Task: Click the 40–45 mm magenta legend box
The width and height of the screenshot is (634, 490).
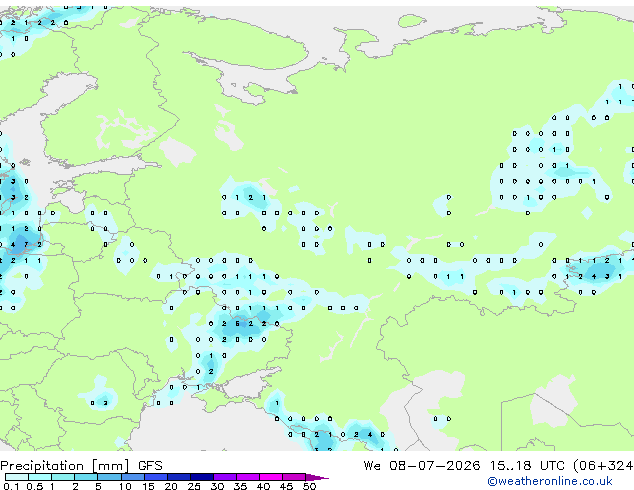Action: [x=271, y=477]
